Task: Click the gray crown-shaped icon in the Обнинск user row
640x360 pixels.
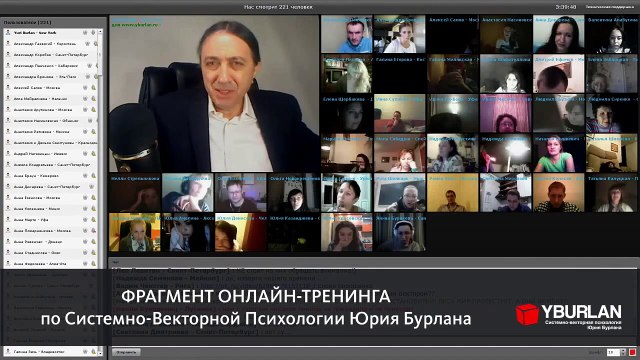Action: click(89, 120)
